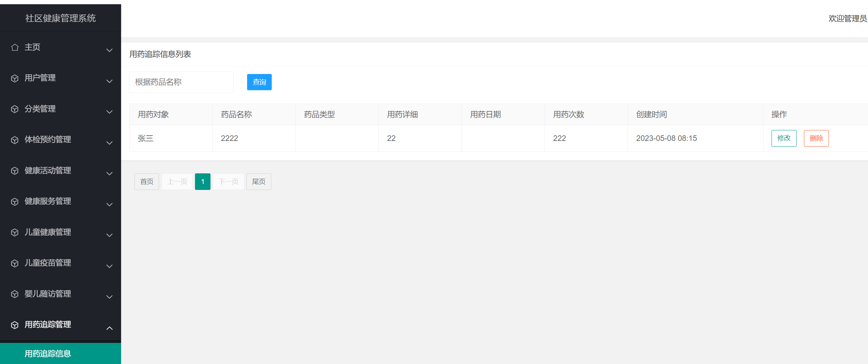The width and height of the screenshot is (868, 364).
Task: Delete 张三's record with 删除 button
Action: [816, 138]
